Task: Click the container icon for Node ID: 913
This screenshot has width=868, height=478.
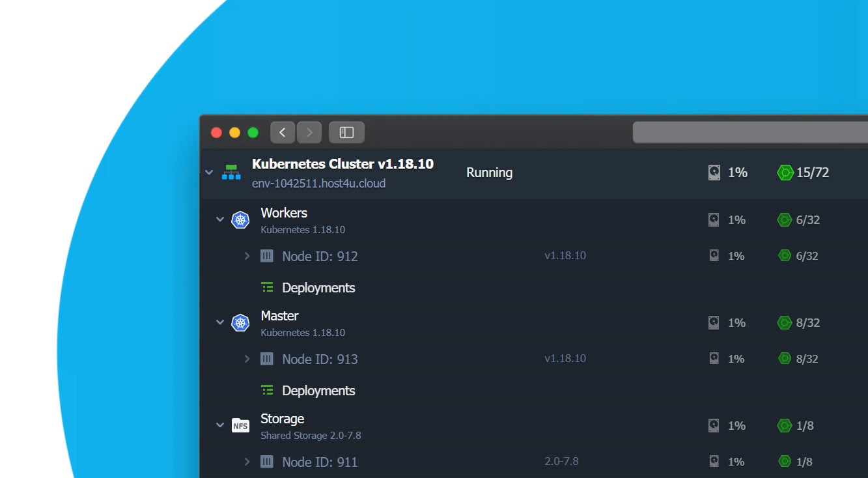Action: coord(266,359)
